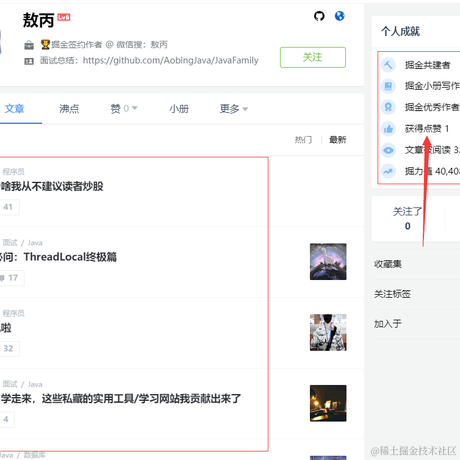The height and width of the screenshot is (460, 460).
Task: Click the 个人成就 heading
Action: click(400, 31)
